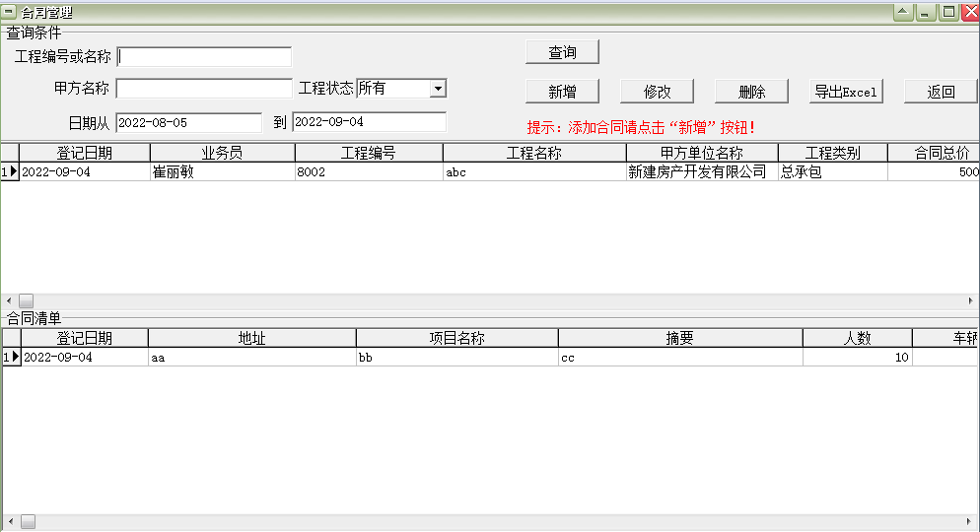Click the 项目名称 column header
The height and width of the screenshot is (532, 980).
tap(456, 338)
